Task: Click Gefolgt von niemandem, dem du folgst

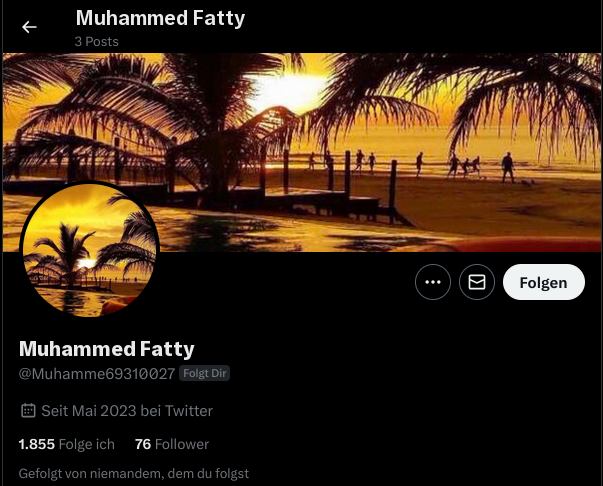Action: pos(134,473)
